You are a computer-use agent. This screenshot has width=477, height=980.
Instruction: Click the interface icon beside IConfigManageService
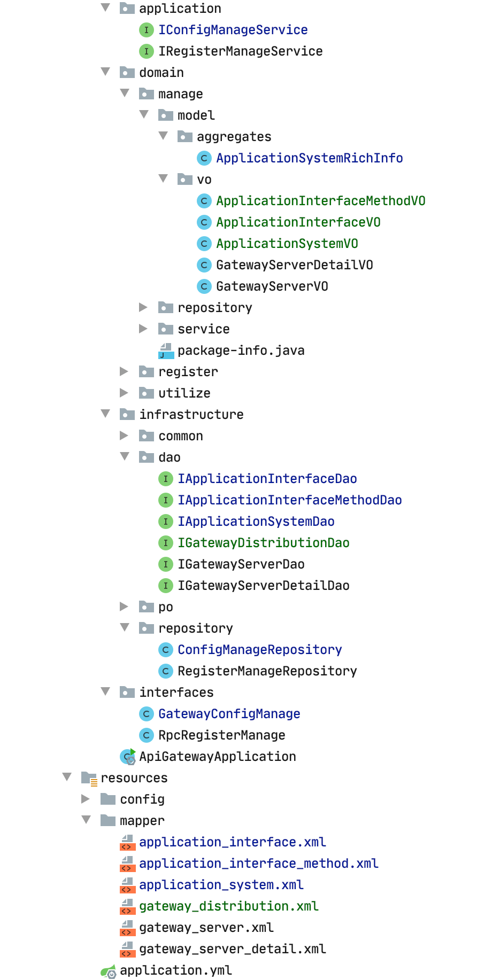coord(146,30)
